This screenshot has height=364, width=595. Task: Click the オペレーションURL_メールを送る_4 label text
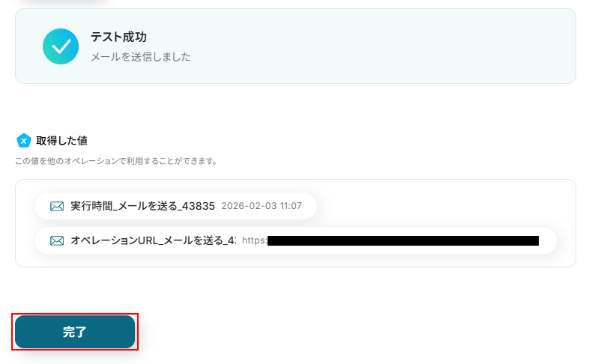154,240
